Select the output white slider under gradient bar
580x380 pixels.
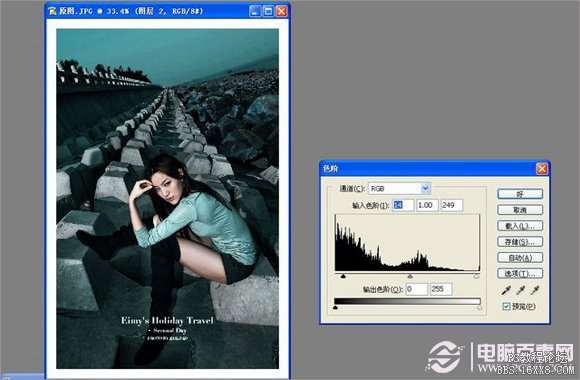[x=479, y=307]
